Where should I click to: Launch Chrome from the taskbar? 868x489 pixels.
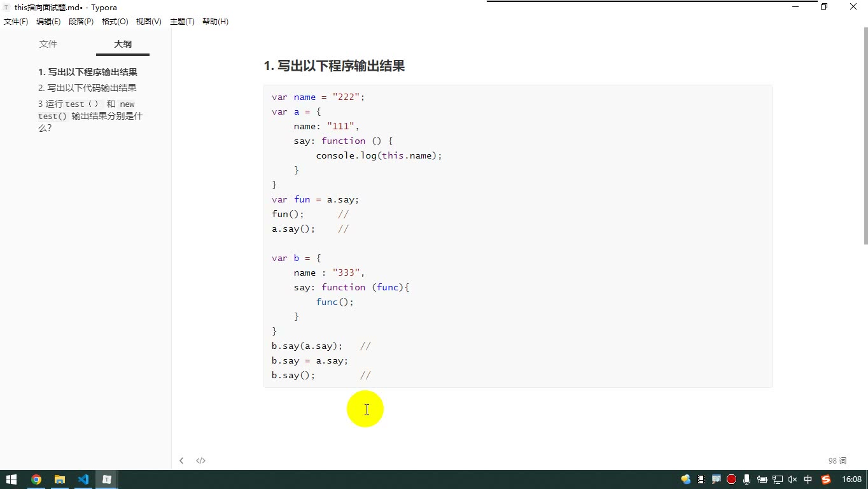[36, 479]
